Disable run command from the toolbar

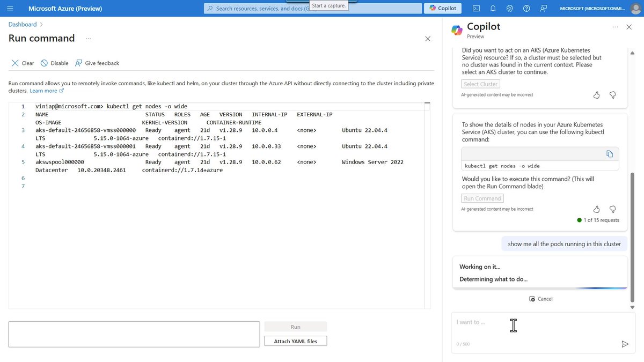(x=54, y=63)
